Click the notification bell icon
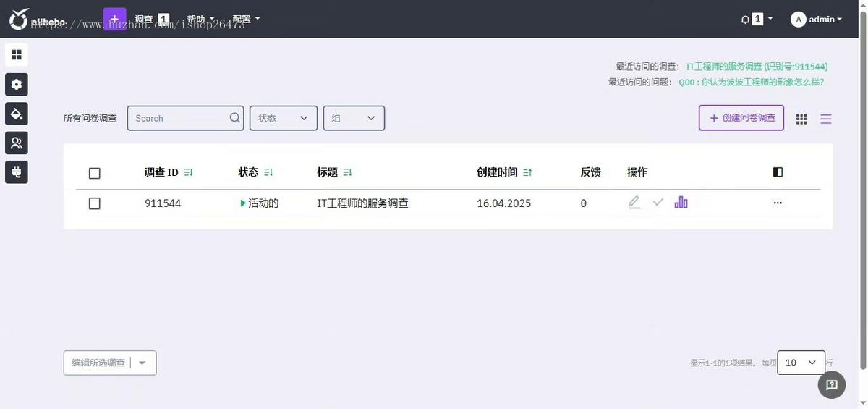 point(745,20)
